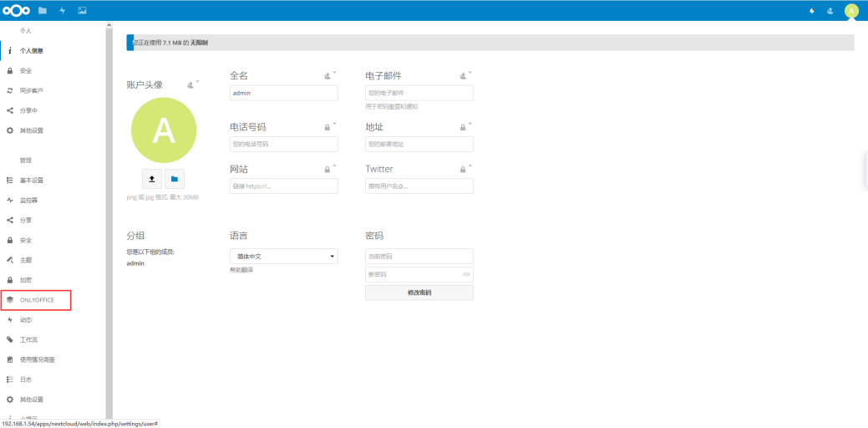Click the tag icon beside 工作流

tap(9, 340)
